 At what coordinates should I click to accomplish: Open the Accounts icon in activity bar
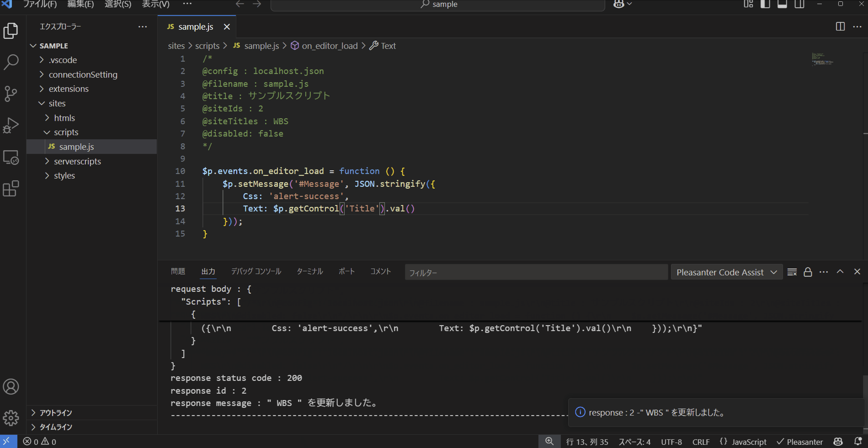pyautogui.click(x=11, y=386)
